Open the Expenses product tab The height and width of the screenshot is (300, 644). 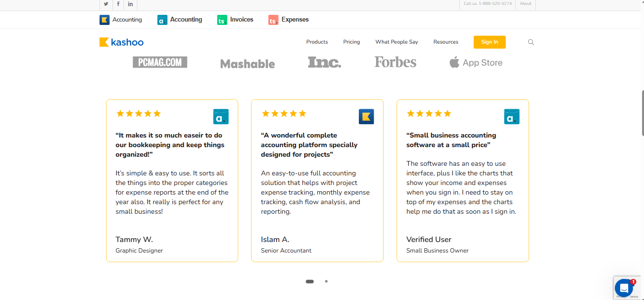pos(289,20)
